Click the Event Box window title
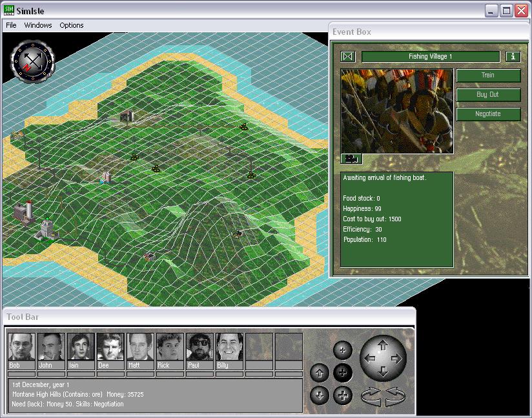This screenshot has width=532, height=418. tap(352, 32)
